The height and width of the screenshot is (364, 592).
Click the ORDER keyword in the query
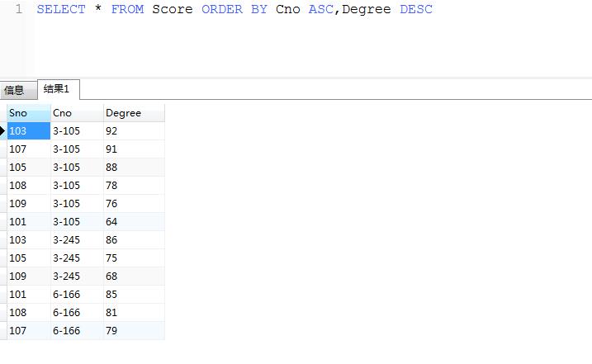[x=222, y=9]
